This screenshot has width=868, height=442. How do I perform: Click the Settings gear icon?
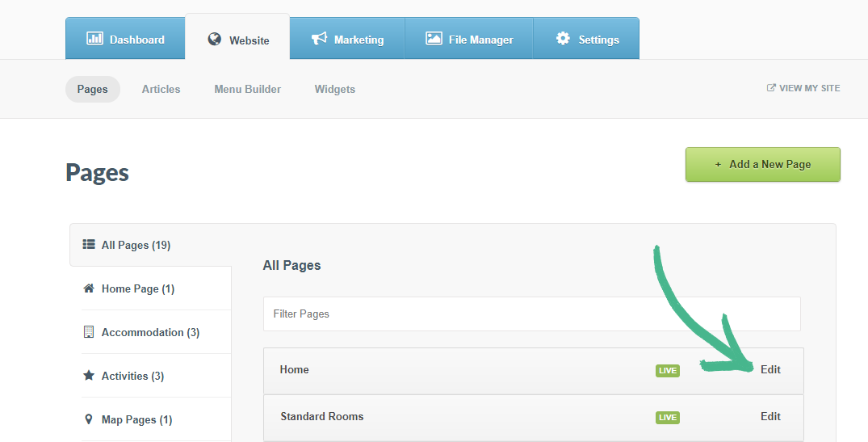pos(563,39)
